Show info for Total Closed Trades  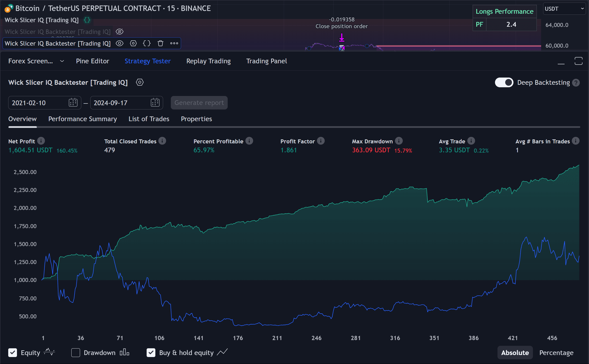tap(162, 141)
